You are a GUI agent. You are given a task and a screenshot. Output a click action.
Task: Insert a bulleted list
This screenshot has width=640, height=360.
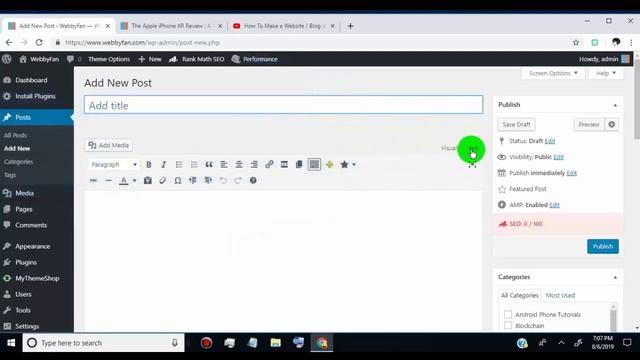tap(179, 164)
